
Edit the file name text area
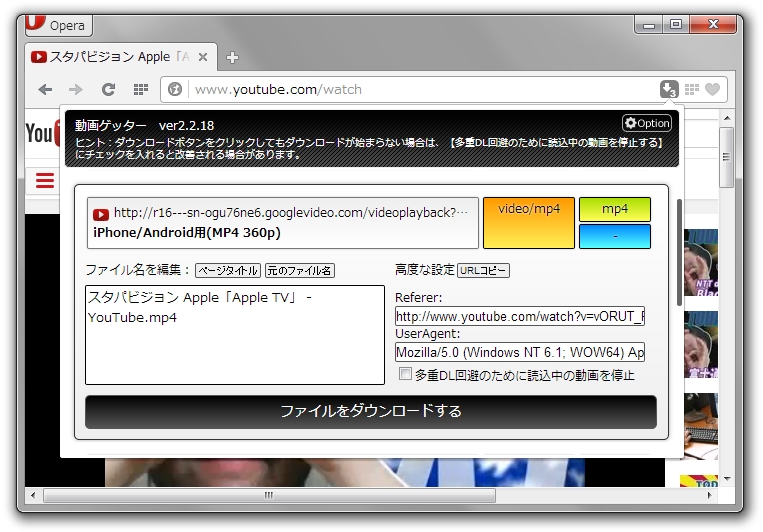[235, 335]
